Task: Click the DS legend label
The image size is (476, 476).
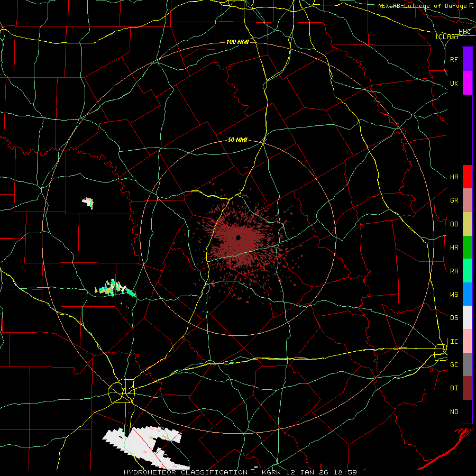Action: [x=454, y=318]
